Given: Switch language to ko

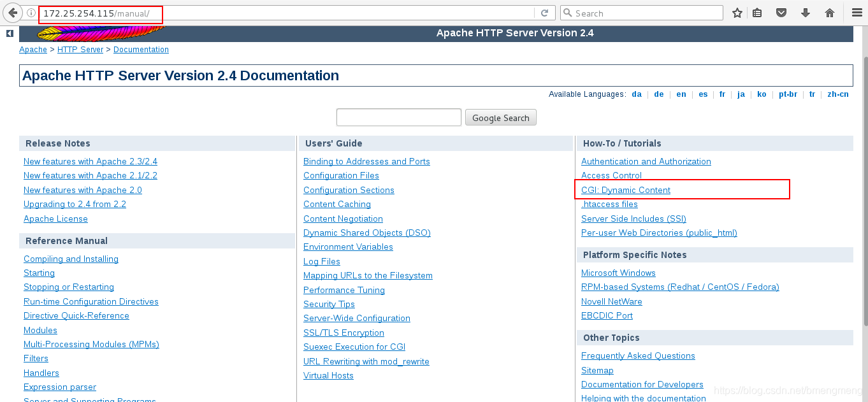Looking at the screenshot, I should pos(762,94).
